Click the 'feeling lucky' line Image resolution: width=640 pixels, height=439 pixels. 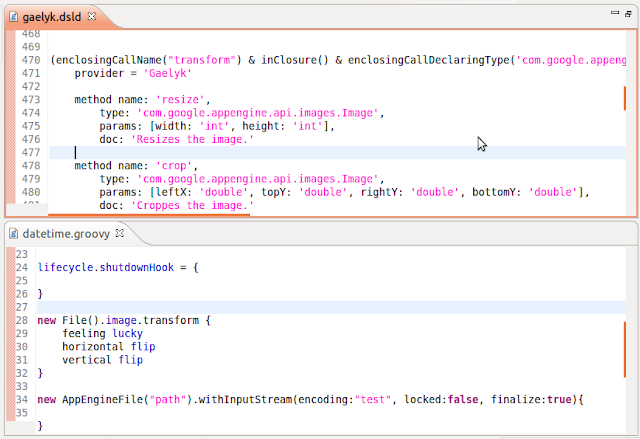pyautogui.click(x=102, y=334)
